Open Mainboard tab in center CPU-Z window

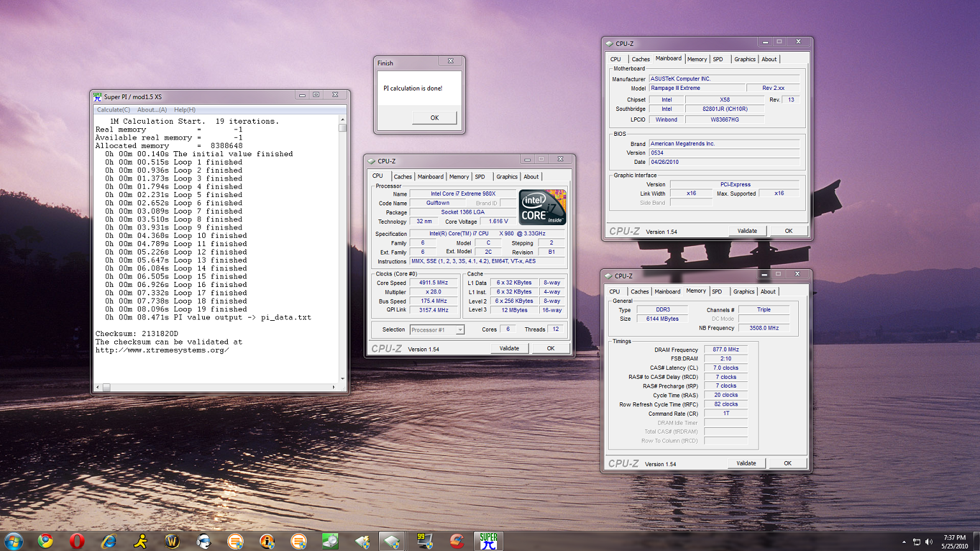(x=431, y=177)
